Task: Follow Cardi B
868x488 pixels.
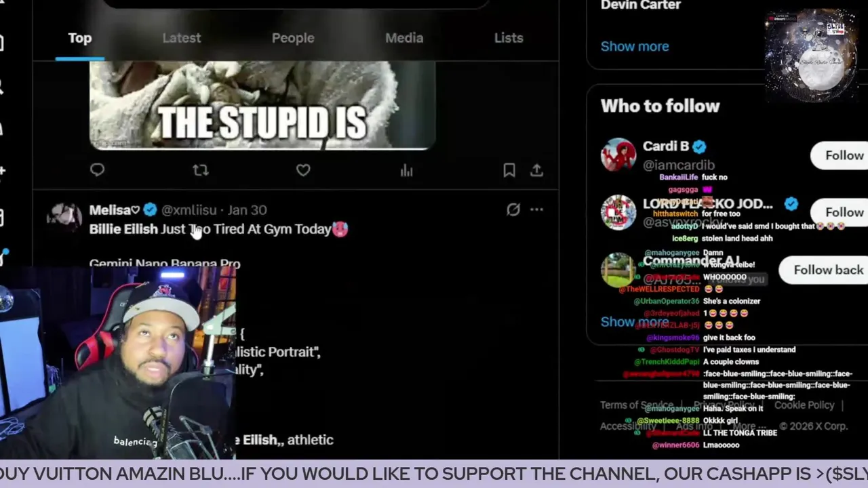Action: (841, 155)
